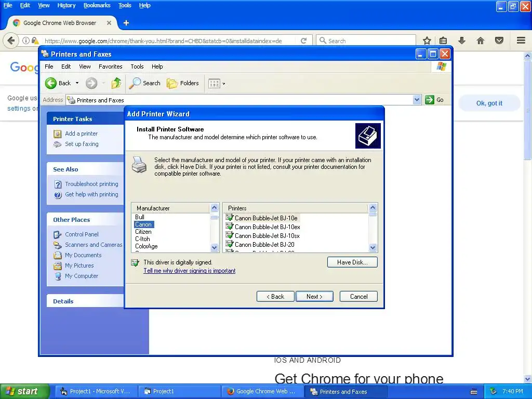The image size is (532, 399).
Task: Select Bull in Manufacturer list
Action: (x=140, y=217)
